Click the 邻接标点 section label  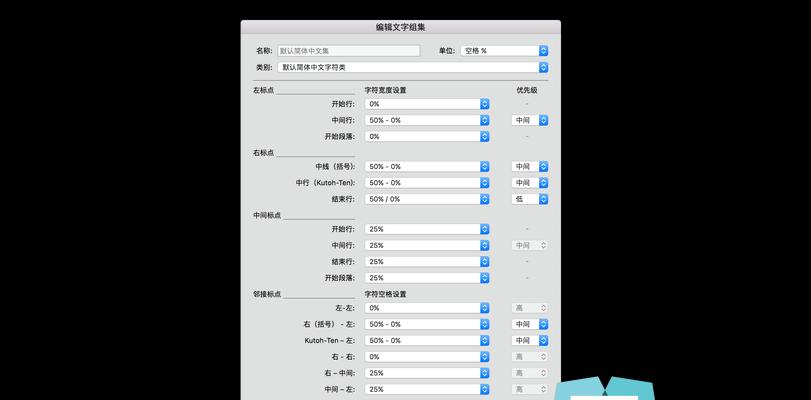[267, 294]
